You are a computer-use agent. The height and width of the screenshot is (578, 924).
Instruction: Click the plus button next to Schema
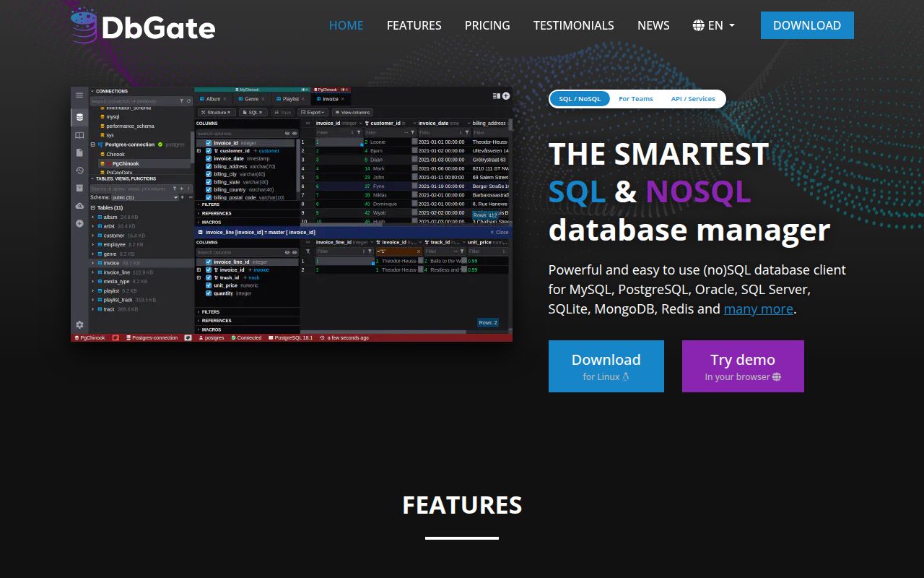coord(182,197)
